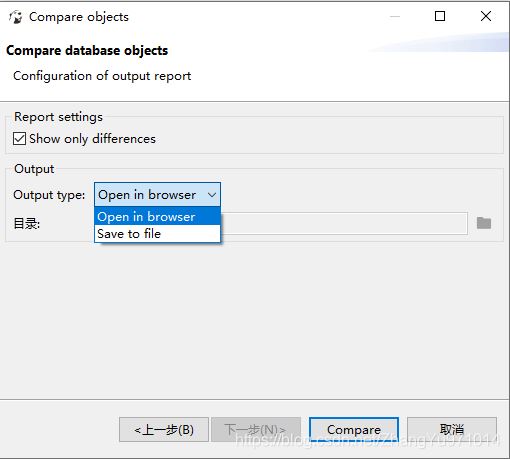The image size is (510, 459).
Task: Click the Compare button
Action: tap(354, 430)
